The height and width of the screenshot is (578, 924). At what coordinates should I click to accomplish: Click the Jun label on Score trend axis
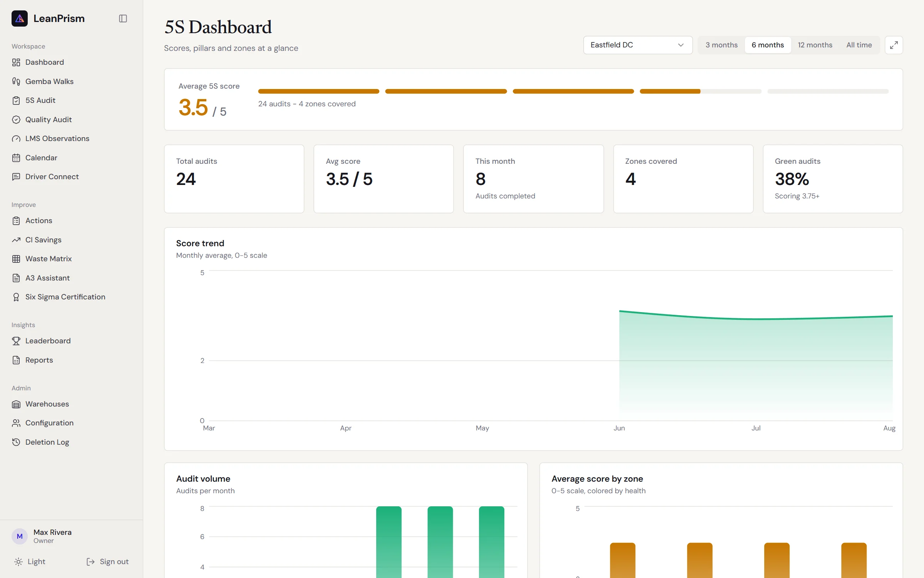click(x=619, y=428)
